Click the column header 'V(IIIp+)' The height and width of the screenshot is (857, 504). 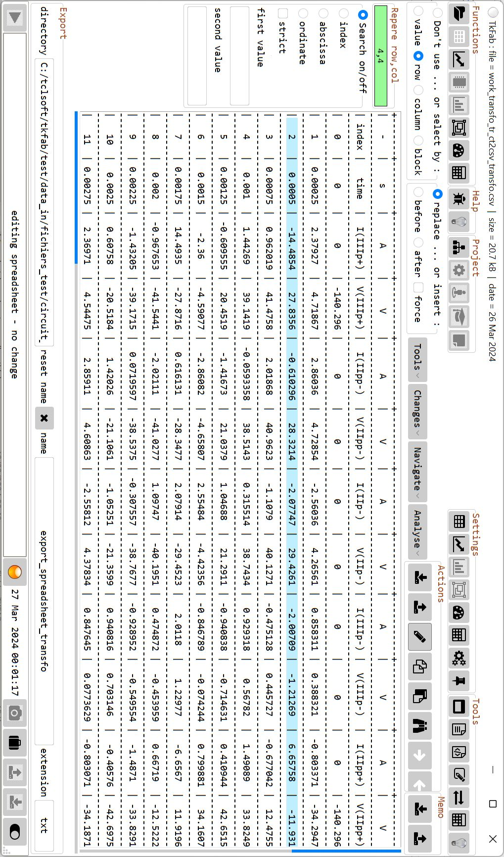(x=360, y=310)
